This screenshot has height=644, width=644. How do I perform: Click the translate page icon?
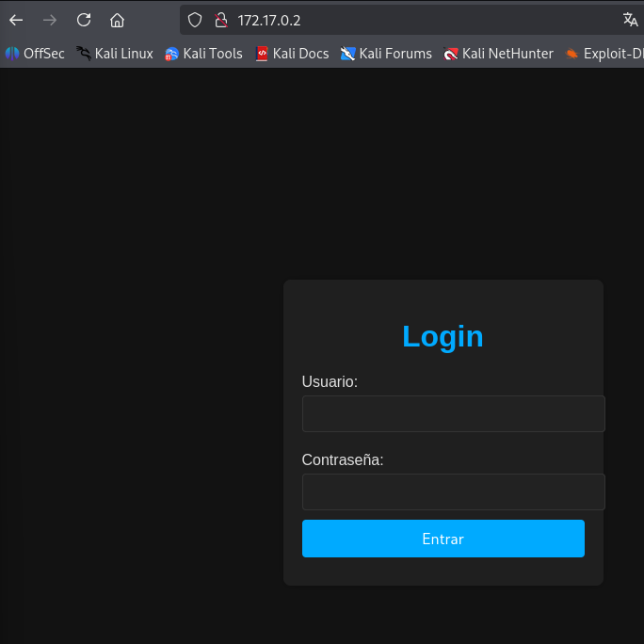click(x=630, y=20)
